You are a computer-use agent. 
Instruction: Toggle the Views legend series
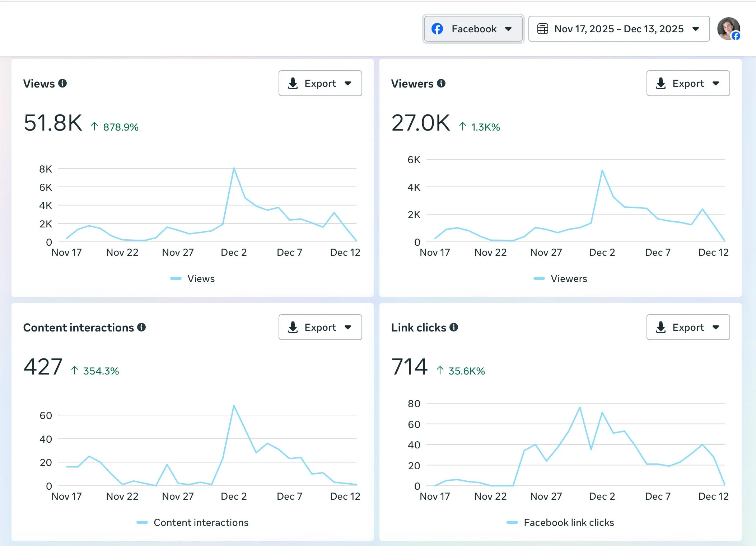200,278
